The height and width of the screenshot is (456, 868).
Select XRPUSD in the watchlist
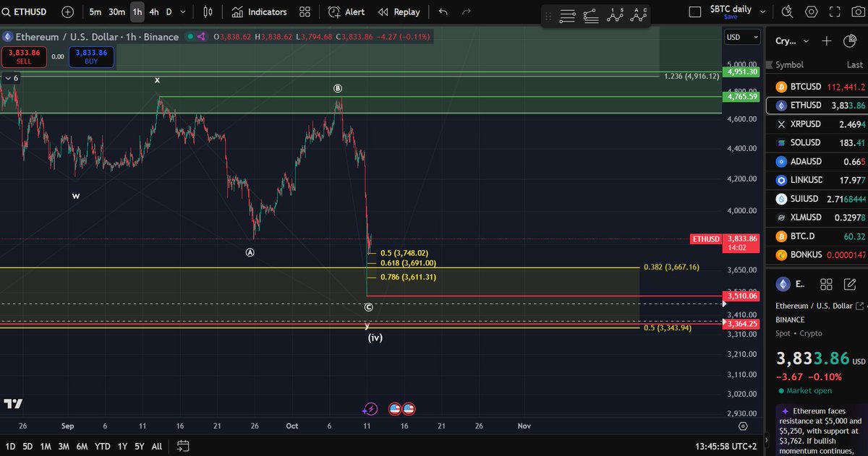pyautogui.click(x=817, y=124)
